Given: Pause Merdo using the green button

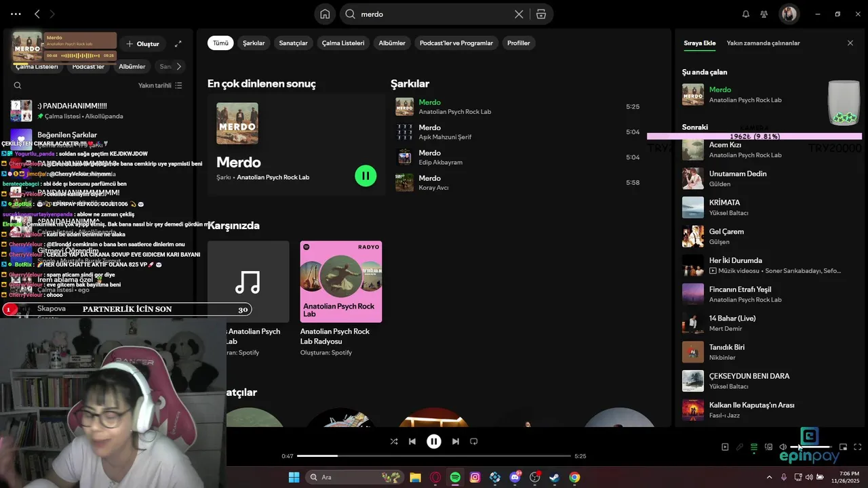Looking at the screenshot, I should (366, 176).
